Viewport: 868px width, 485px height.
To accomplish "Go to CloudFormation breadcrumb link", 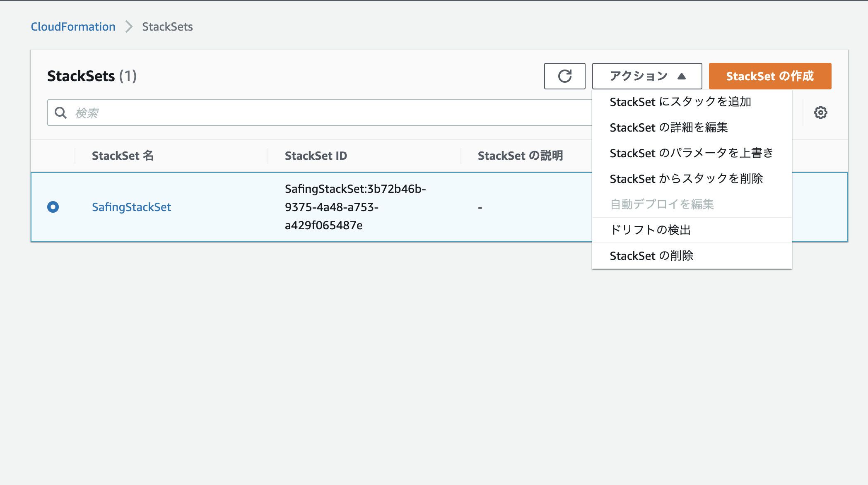I will pos(73,26).
